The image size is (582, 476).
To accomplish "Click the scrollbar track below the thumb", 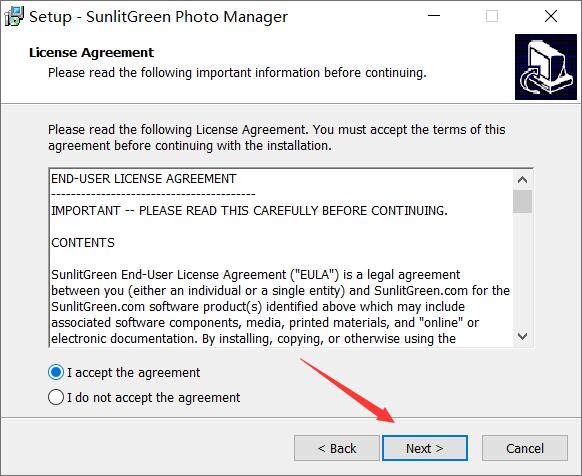I will 523,270.
